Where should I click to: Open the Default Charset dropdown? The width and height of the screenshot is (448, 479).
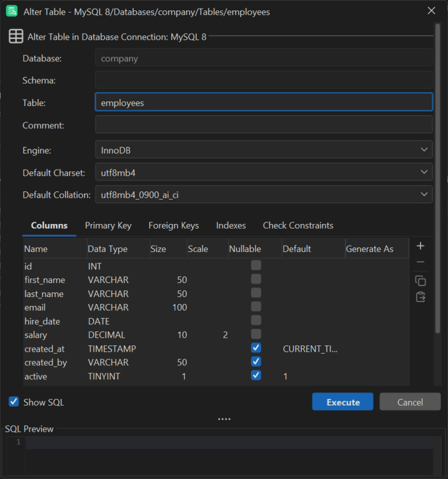pos(425,172)
